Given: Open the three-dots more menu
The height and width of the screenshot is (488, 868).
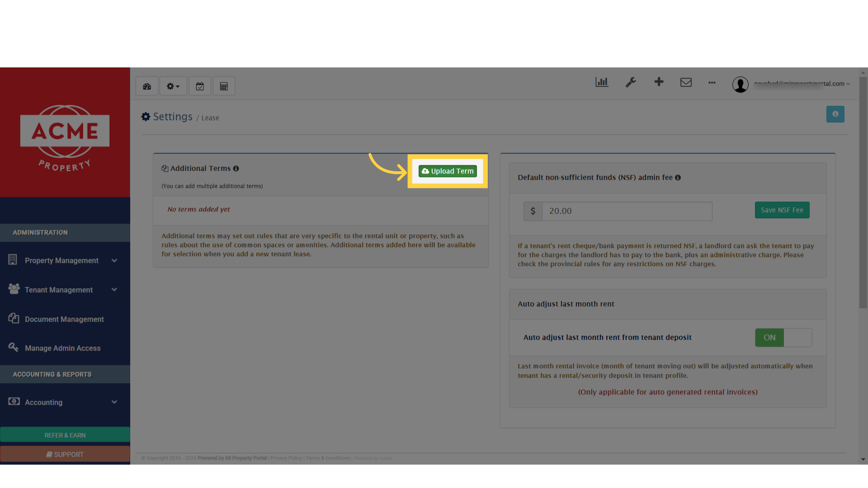Looking at the screenshot, I should click(x=712, y=83).
